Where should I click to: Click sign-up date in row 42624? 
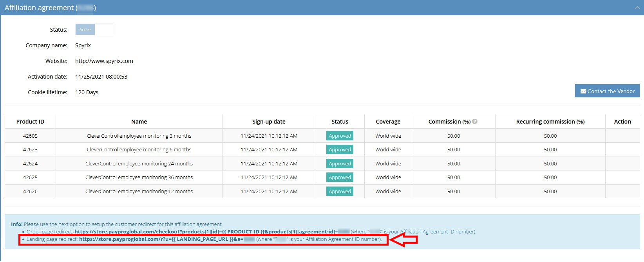tap(269, 163)
